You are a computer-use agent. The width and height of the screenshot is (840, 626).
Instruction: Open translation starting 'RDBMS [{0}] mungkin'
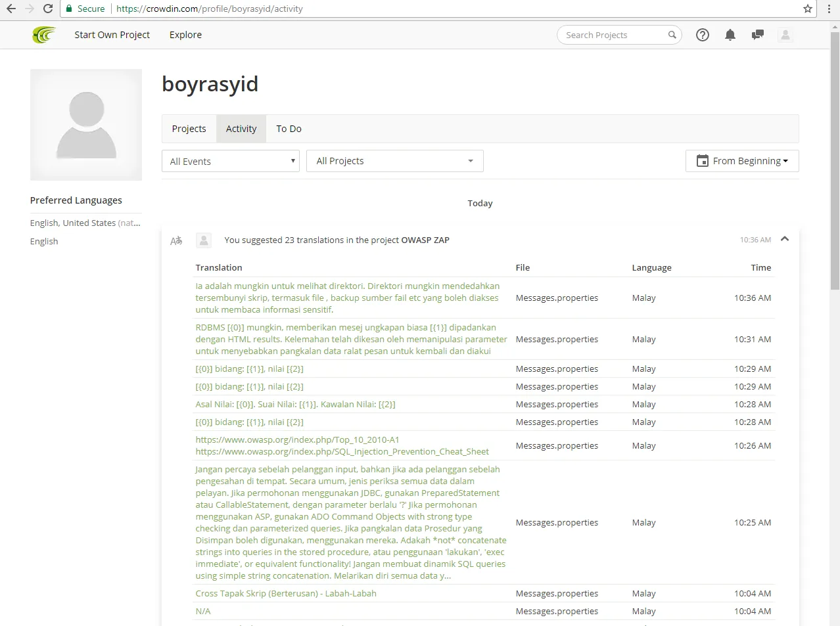351,339
